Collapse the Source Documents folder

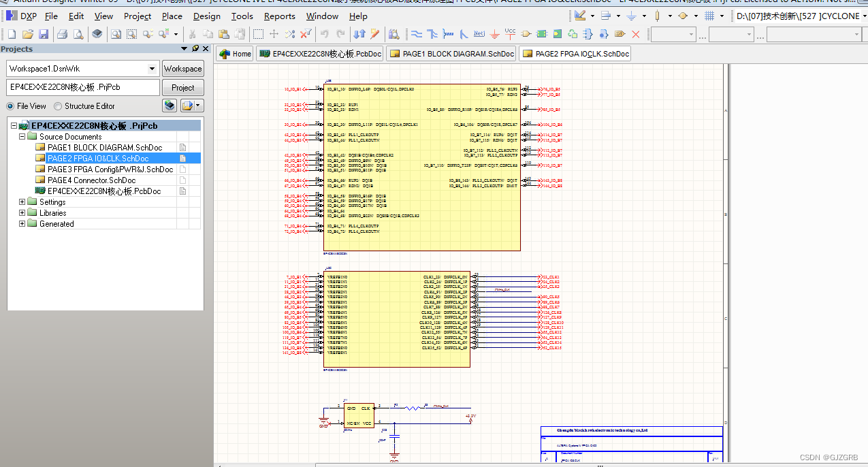22,137
